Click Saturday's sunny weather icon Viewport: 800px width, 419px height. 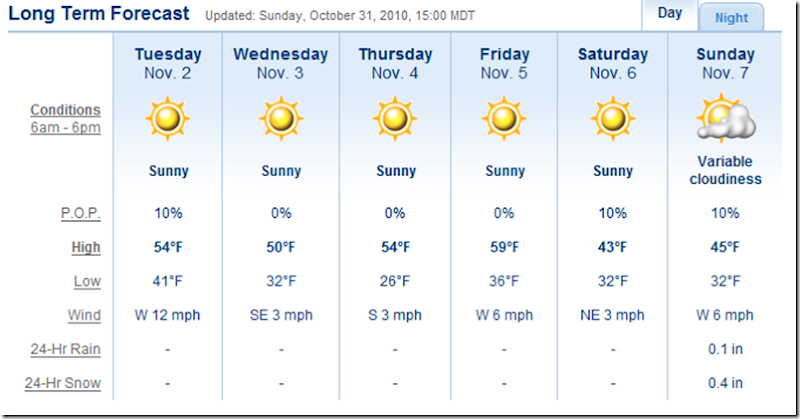pyautogui.click(x=613, y=120)
